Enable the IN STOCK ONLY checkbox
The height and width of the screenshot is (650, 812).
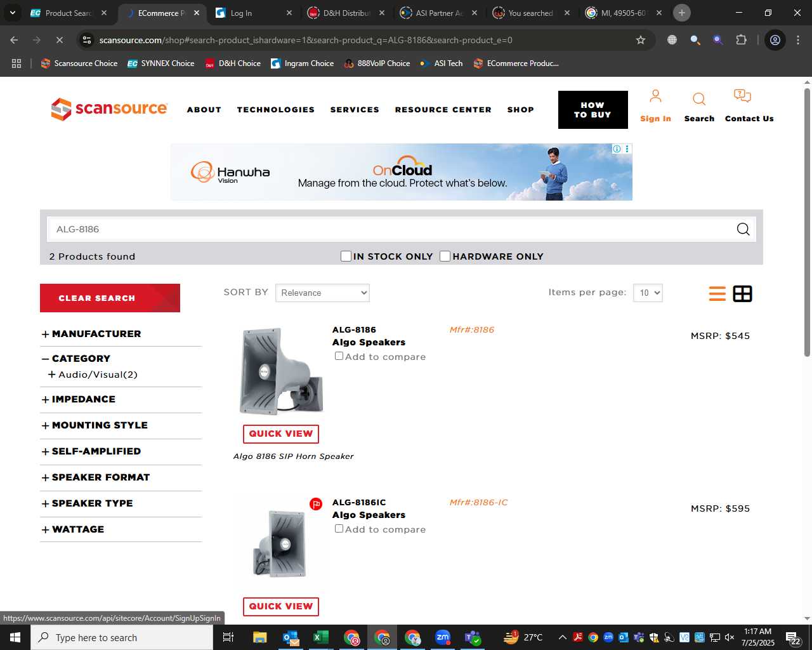[346, 256]
